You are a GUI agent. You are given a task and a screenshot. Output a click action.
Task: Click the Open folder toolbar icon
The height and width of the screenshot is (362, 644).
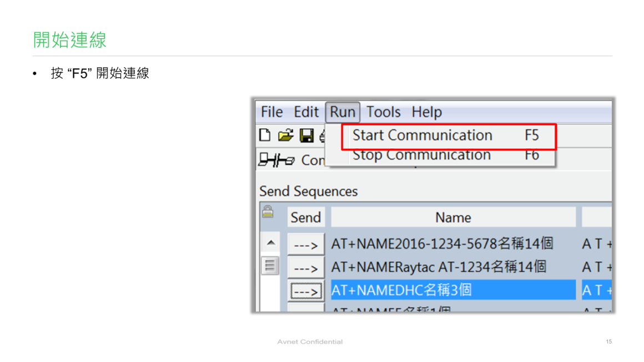pyautogui.click(x=285, y=135)
